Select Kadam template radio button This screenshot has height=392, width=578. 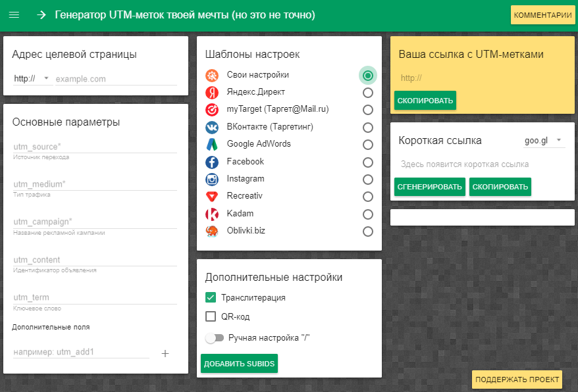click(x=367, y=214)
